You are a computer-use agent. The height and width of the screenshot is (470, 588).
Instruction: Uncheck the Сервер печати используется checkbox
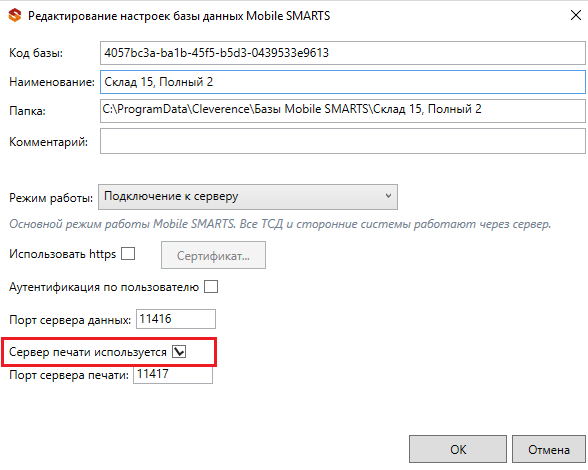[x=179, y=352]
